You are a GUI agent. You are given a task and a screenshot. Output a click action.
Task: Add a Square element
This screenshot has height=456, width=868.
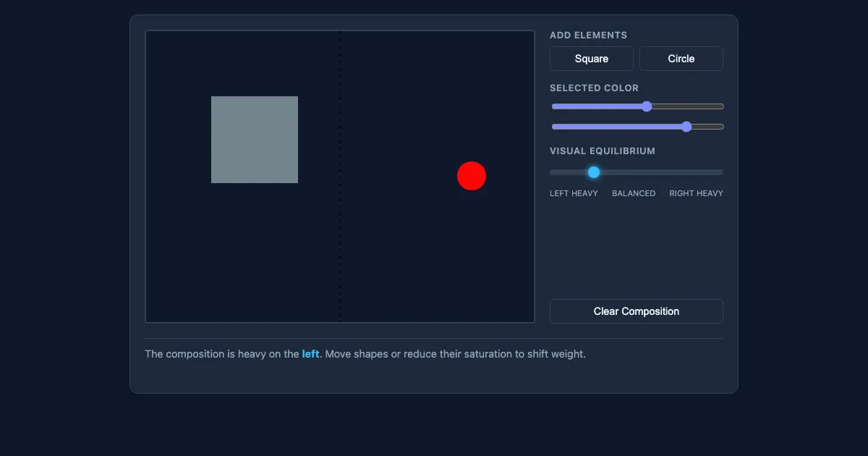pos(592,59)
